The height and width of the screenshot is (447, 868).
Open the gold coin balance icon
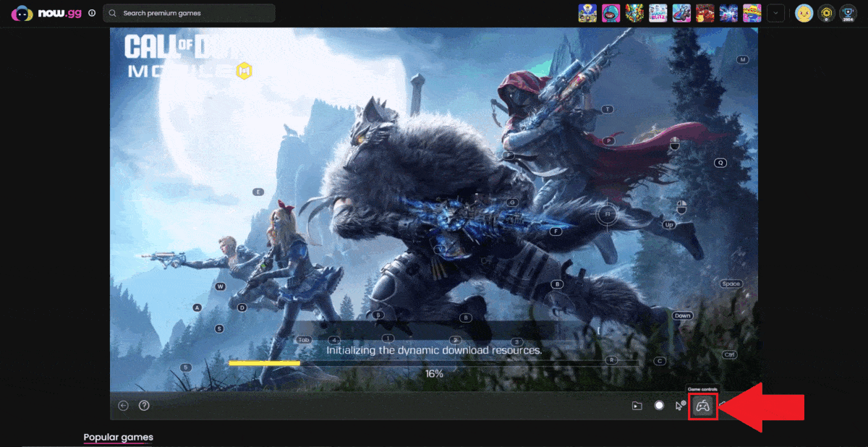(x=826, y=13)
